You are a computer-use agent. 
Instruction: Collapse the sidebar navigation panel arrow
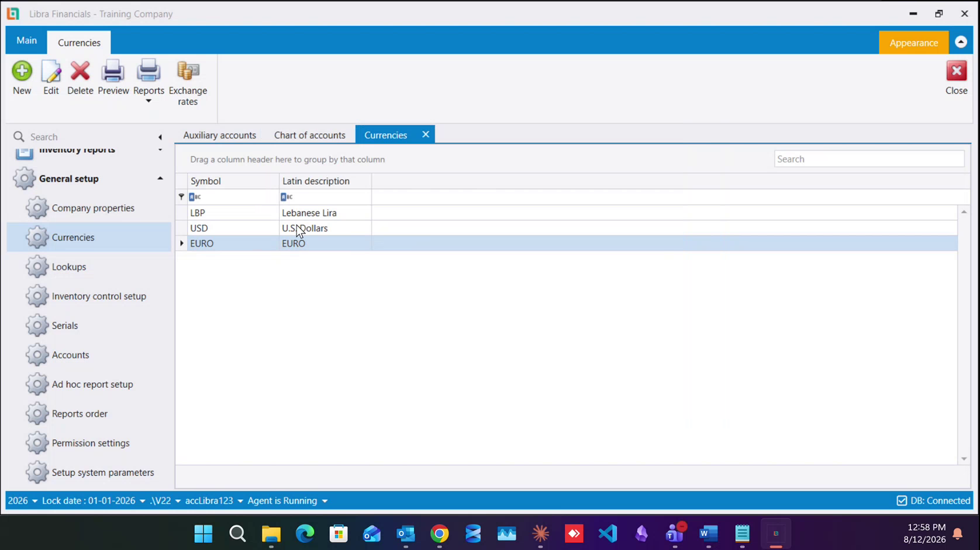click(160, 137)
